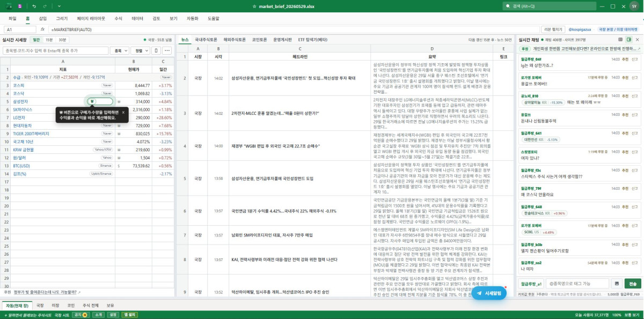Switch to the 해외주식토론 tab
644x319 pixels.
tap(235, 39)
